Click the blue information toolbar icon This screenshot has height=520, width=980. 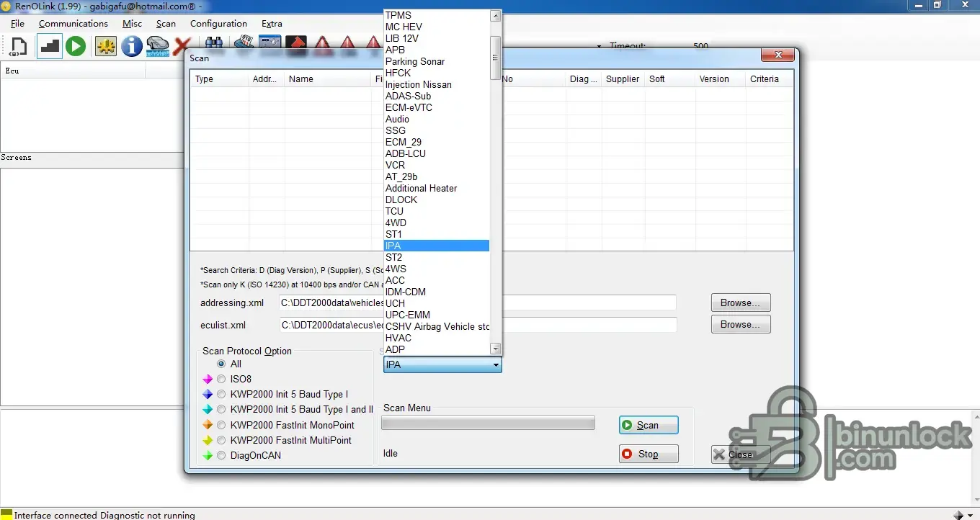click(132, 47)
